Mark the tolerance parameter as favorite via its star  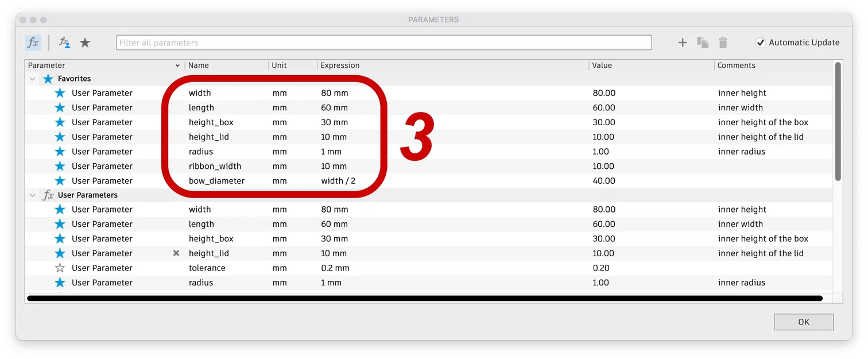(60, 268)
